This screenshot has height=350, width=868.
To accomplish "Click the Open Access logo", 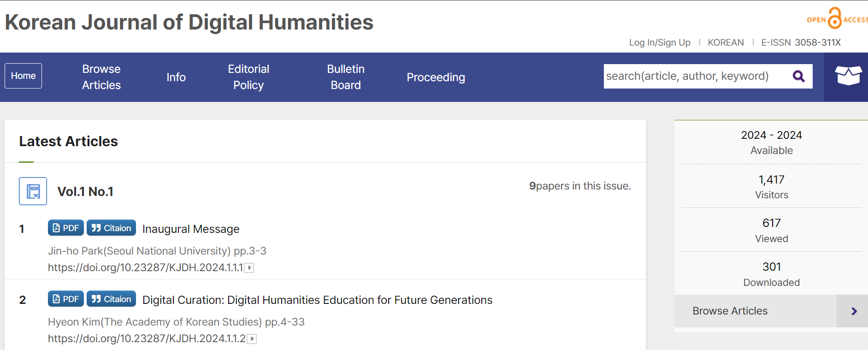I will pos(836,19).
